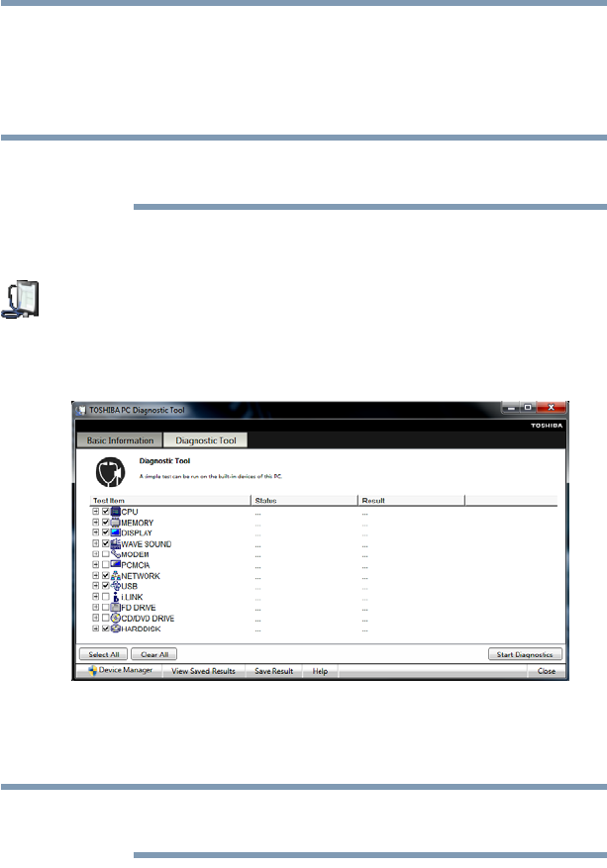Click the WAVE SOUND icon
This screenshot has width=607, height=868.
115,543
